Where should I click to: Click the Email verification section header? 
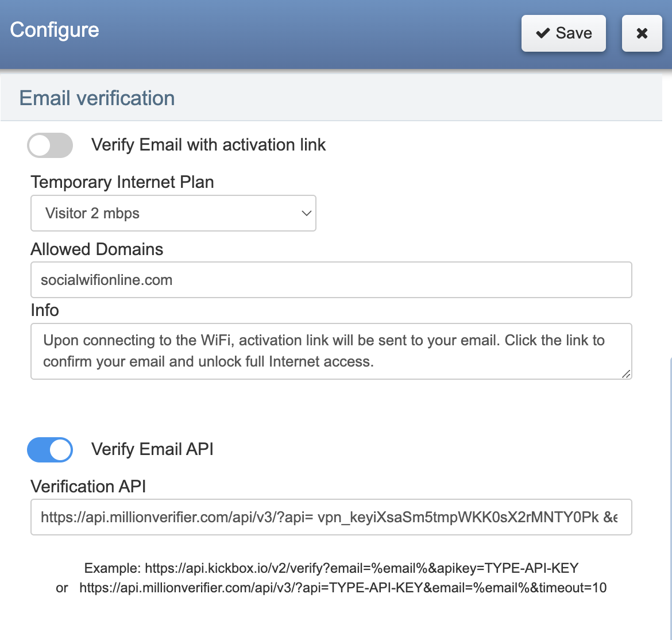tap(96, 98)
